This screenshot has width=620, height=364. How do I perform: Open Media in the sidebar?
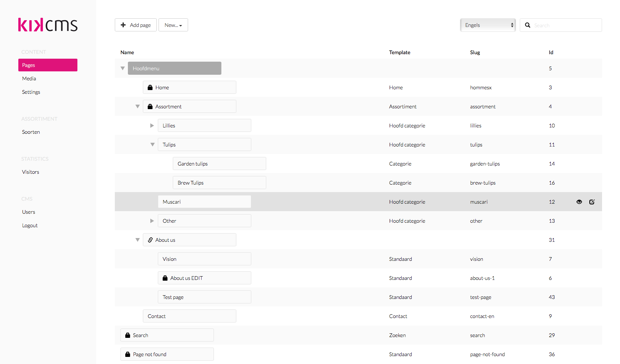pos(29,78)
